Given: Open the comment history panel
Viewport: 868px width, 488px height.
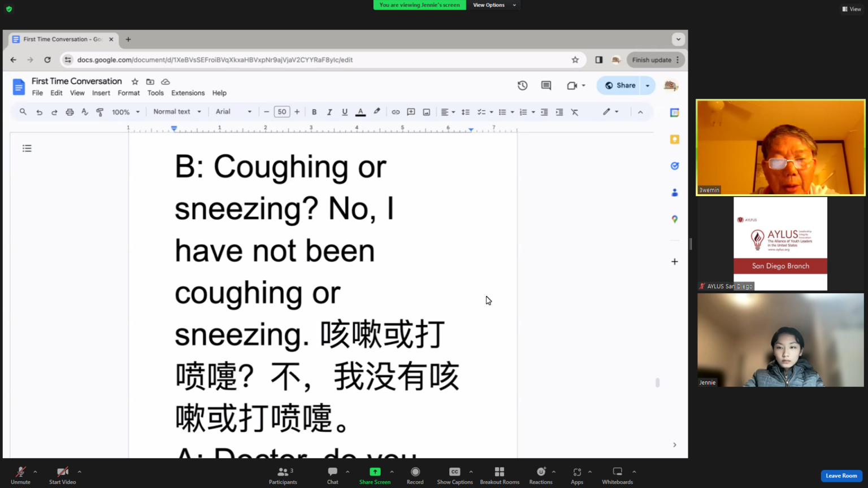Looking at the screenshot, I should click(546, 85).
